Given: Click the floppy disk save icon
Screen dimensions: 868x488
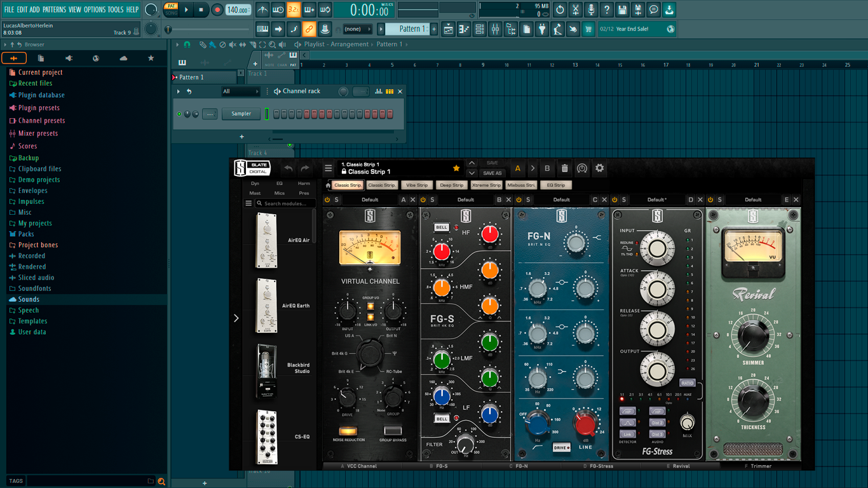Looking at the screenshot, I should point(622,10).
